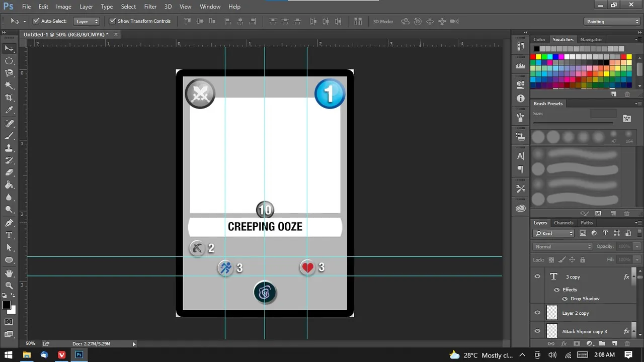Add a layer mask
The height and width of the screenshot is (362, 644).
[577, 344]
